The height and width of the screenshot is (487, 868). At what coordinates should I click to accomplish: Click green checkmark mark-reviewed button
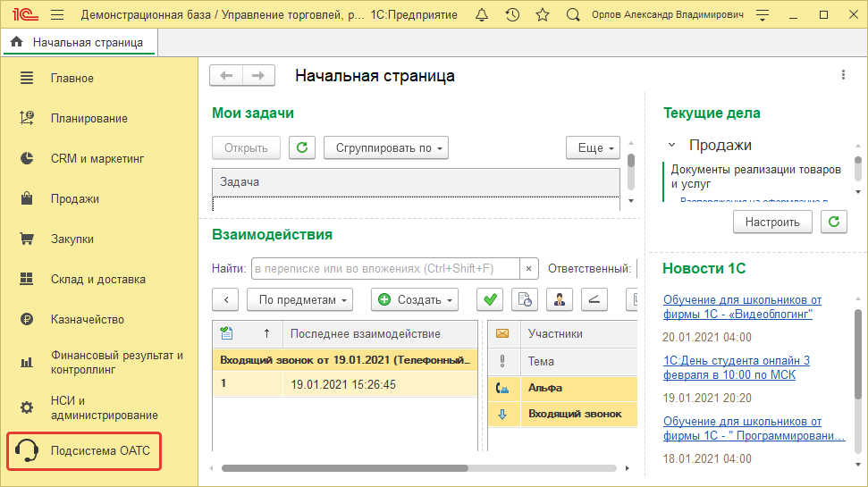click(489, 300)
